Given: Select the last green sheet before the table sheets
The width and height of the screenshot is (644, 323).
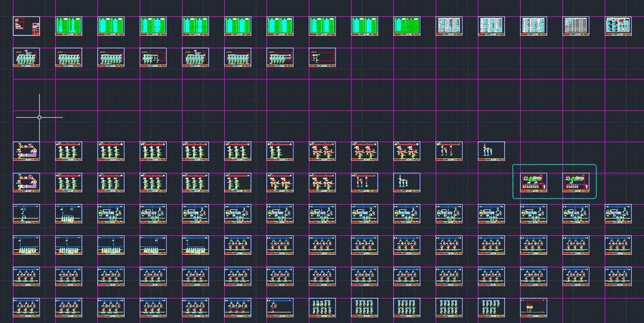Looking at the screenshot, I should click(407, 26).
